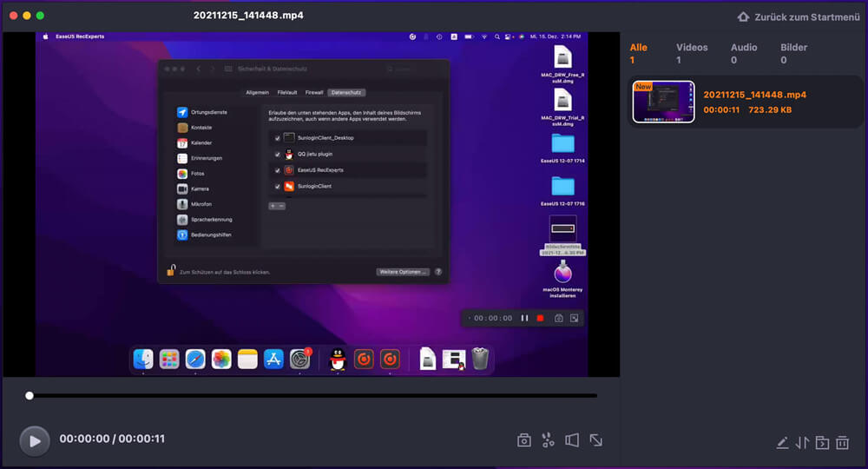Click the Weitere Optionen button in the video
The image size is (868, 469).
click(x=403, y=272)
